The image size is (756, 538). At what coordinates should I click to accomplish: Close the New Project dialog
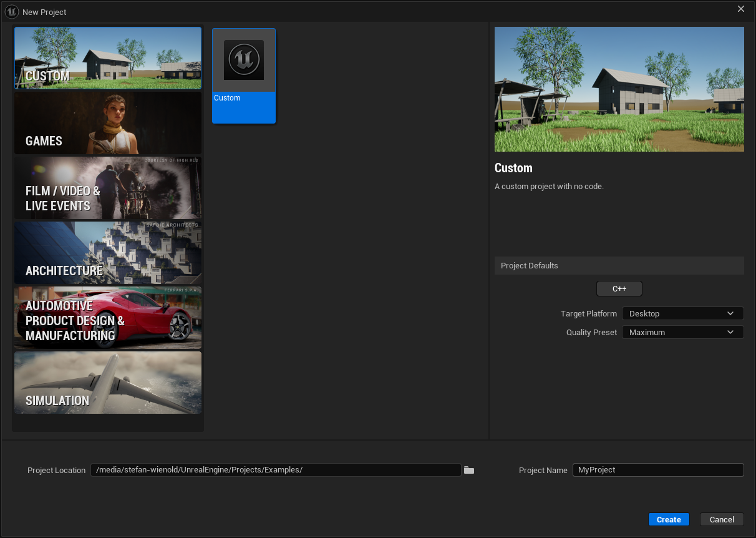point(741,9)
